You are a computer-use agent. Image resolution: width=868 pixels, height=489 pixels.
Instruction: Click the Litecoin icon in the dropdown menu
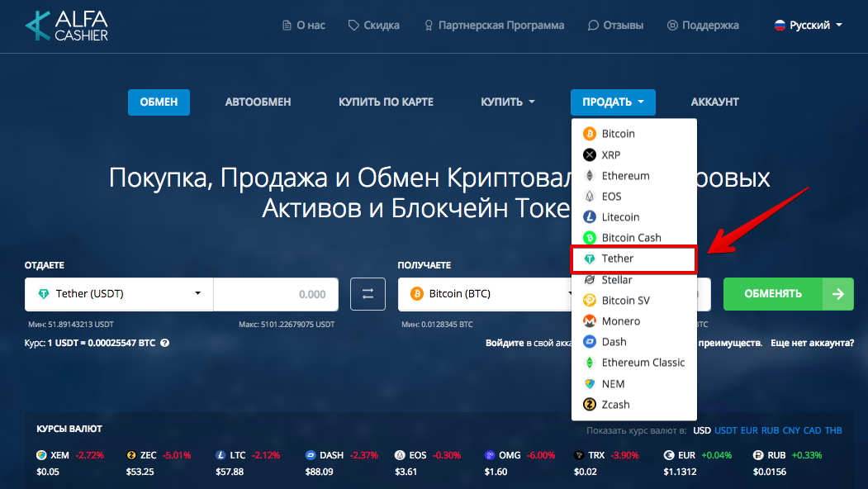click(x=589, y=217)
